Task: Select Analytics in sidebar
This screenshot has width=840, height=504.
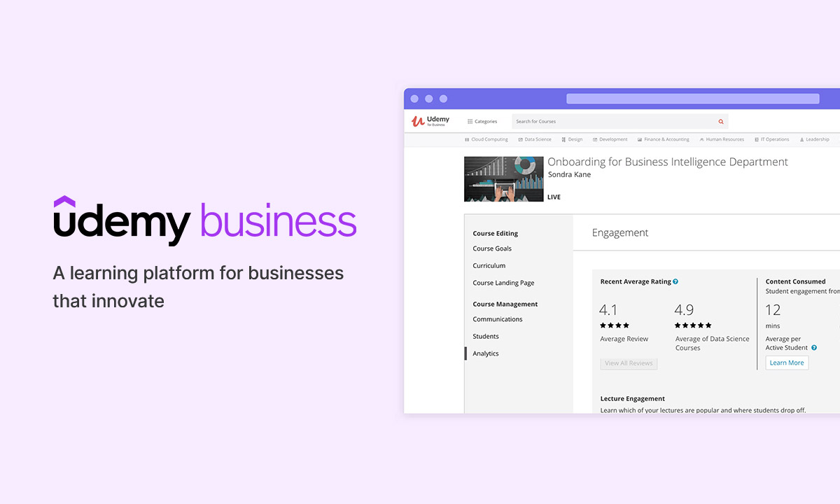Action: click(x=486, y=353)
